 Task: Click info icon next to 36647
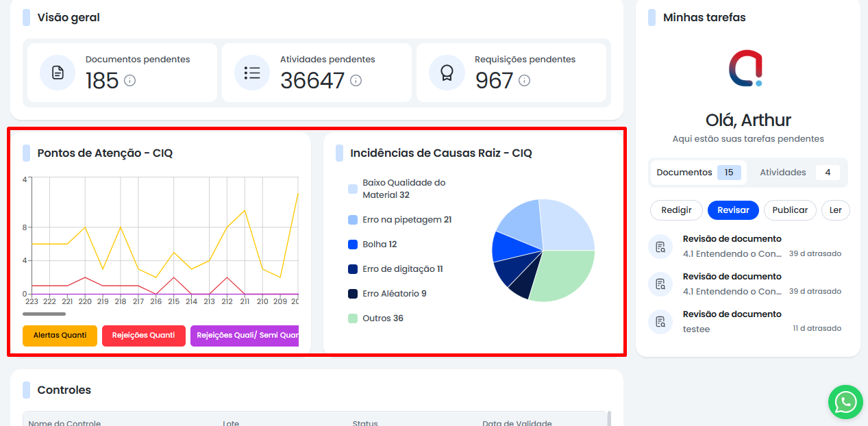(356, 81)
